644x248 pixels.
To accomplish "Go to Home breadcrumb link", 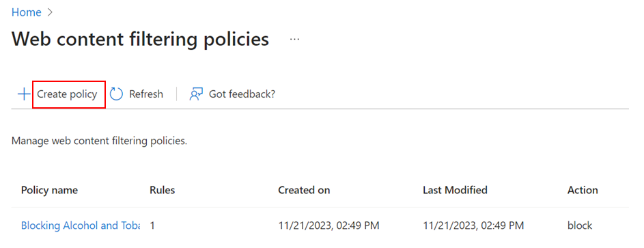I will (x=26, y=12).
